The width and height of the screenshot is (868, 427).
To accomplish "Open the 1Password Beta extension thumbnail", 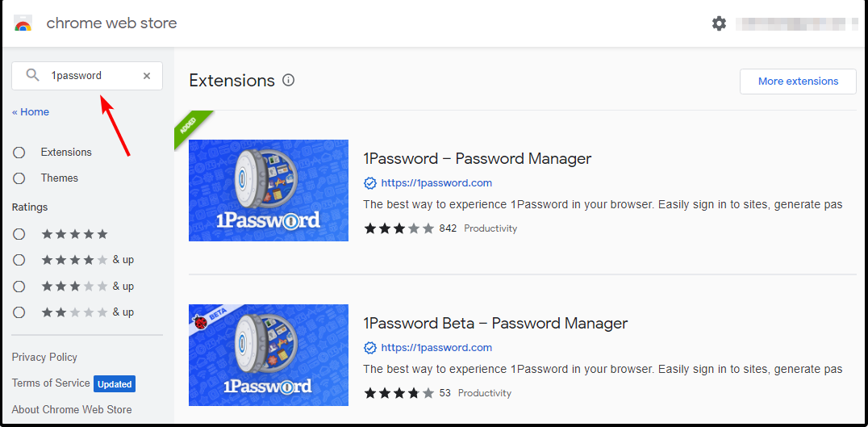I will tap(269, 355).
